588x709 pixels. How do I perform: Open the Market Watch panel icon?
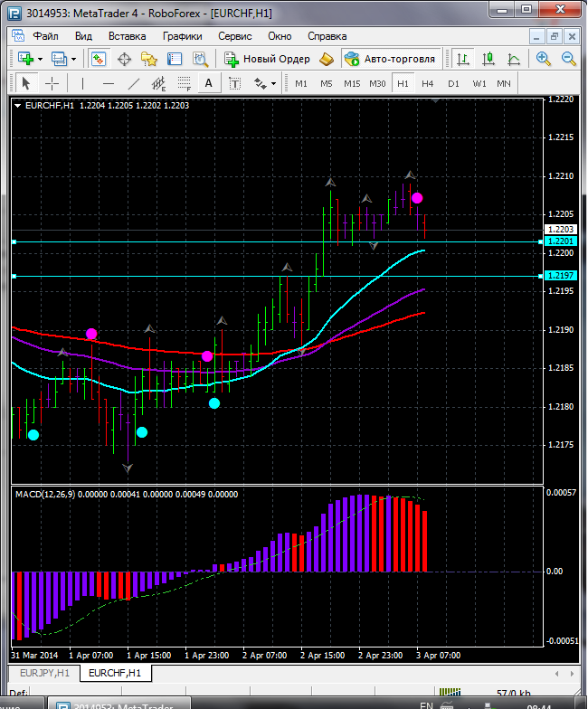point(98,59)
